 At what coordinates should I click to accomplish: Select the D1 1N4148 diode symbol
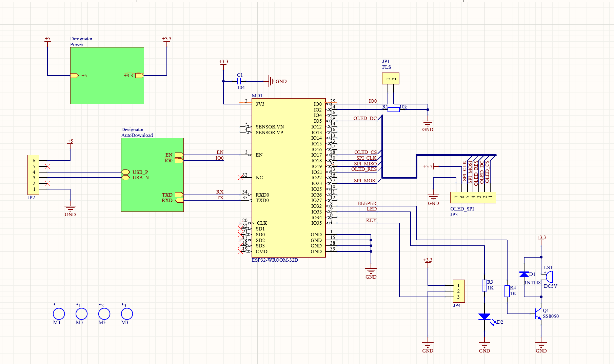(x=524, y=274)
